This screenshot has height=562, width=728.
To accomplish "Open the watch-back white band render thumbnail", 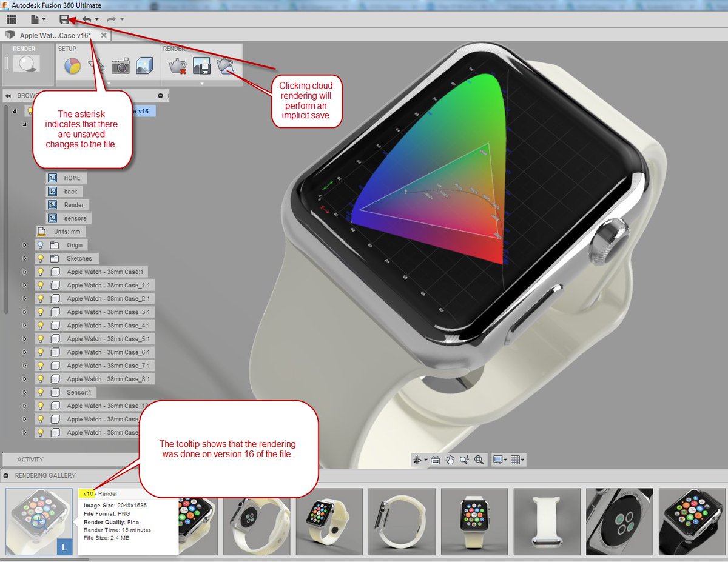I will (257, 521).
